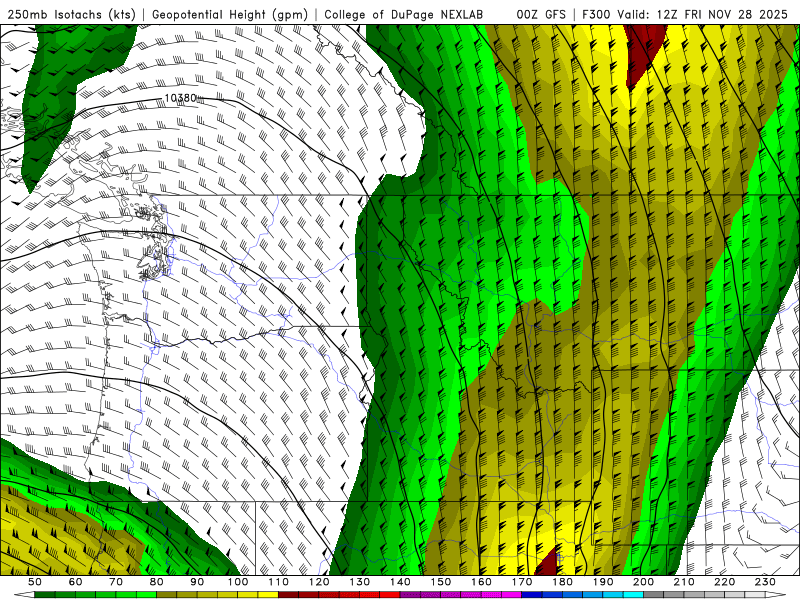This screenshot has height=600, width=800.
Task: Click the '120' value on the color scale
Action: (319, 582)
